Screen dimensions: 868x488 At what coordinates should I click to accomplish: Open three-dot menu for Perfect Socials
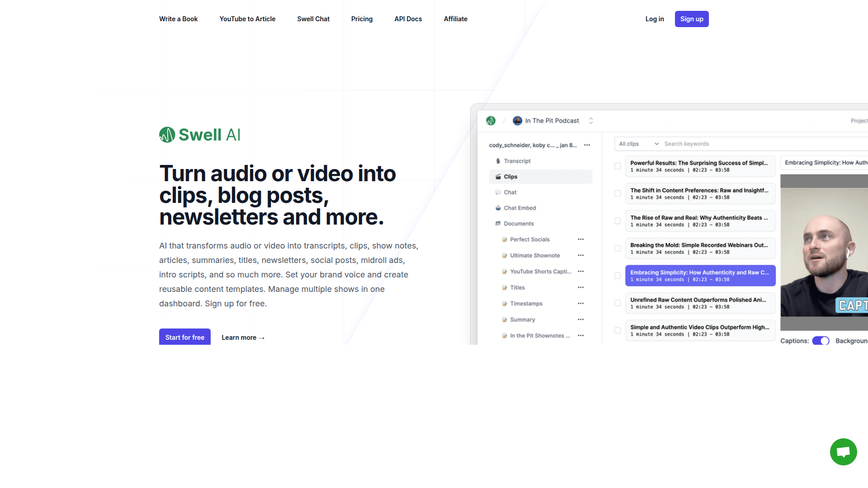(580, 239)
